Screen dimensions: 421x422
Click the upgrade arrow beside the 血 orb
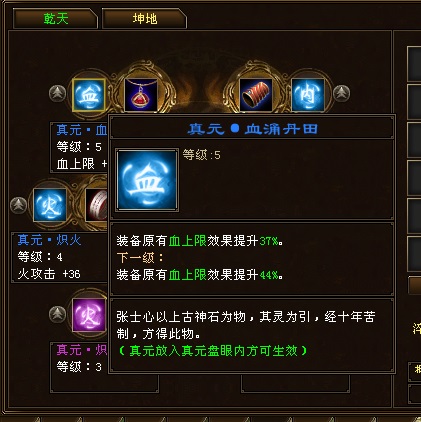coord(58,94)
